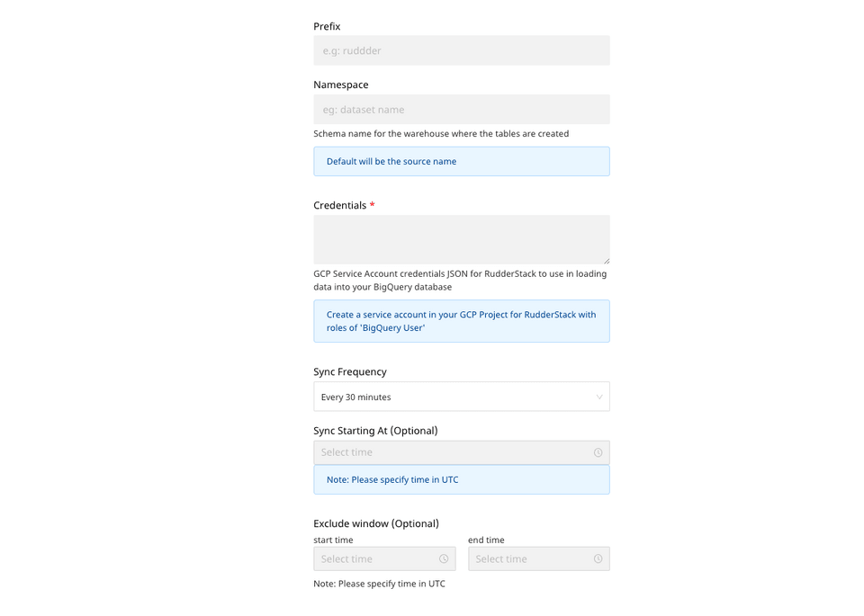Click inside the Credentials JSON text area
Screen dimensions: 864x616
pyautogui.click(x=461, y=238)
